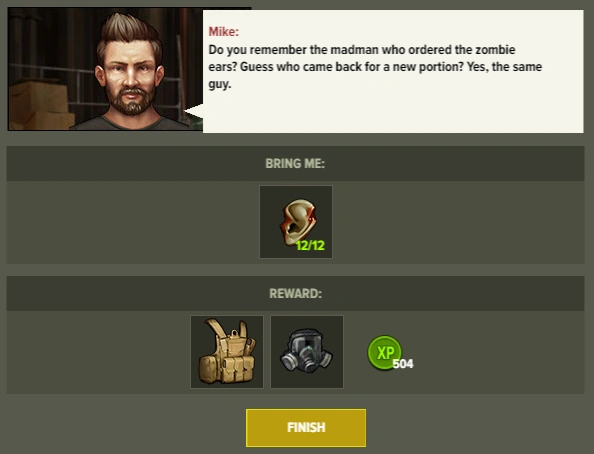Click the speech bubble pointer arrow
This screenshot has width=594, height=454.
[x=194, y=112]
